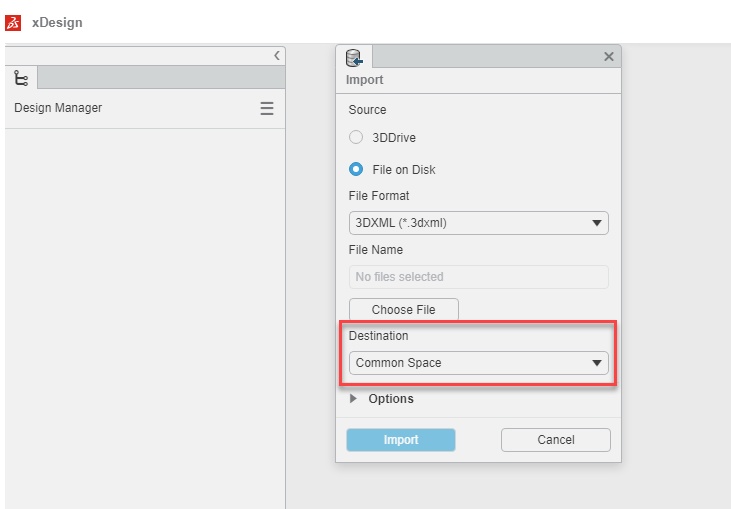
Task: Click the Choose File button
Action: click(403, 310)
